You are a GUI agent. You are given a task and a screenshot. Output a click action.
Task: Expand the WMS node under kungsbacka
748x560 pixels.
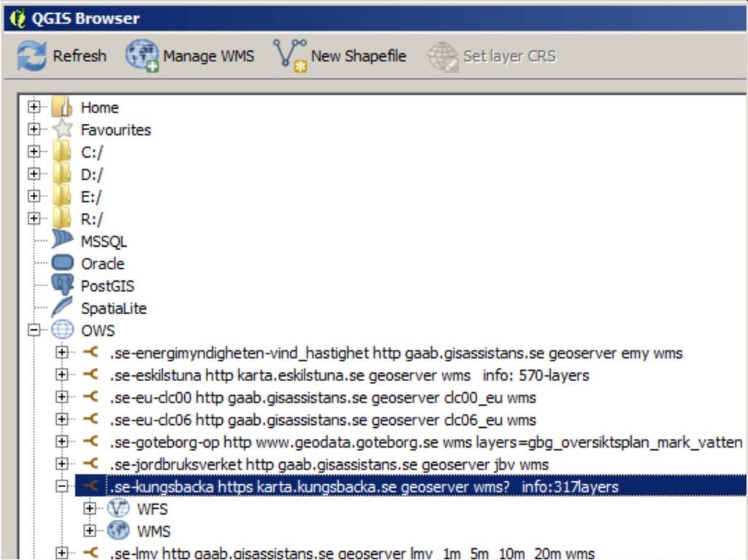click(90, 531)
